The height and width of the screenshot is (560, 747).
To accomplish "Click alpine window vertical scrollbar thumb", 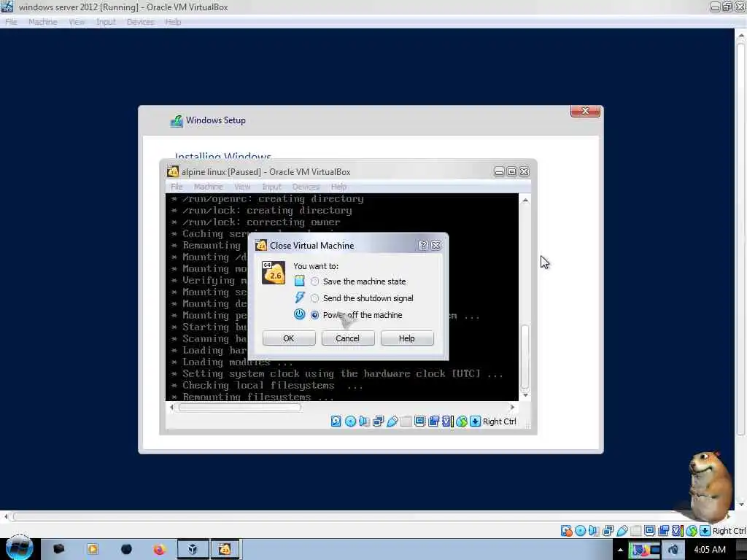I will [x=525, y=357].
